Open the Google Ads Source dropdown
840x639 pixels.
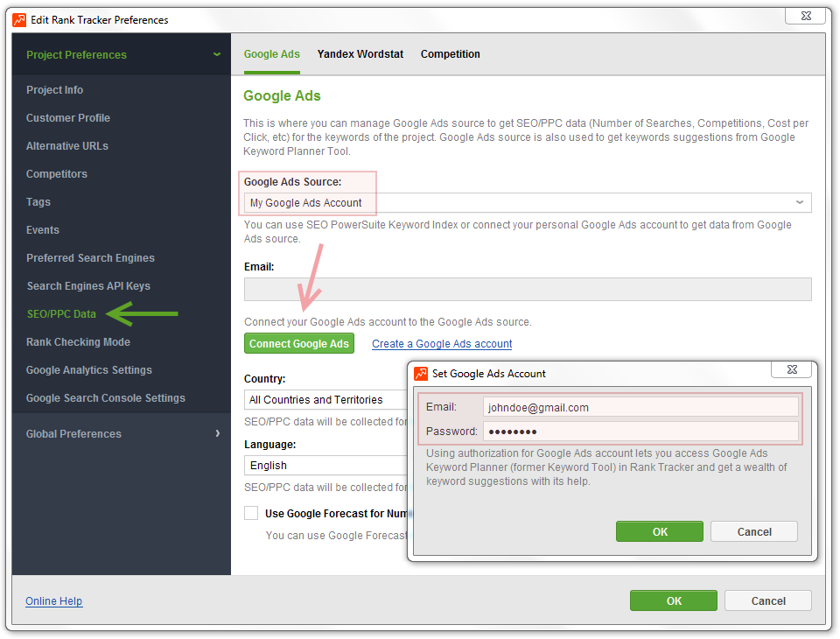[528, 202]
